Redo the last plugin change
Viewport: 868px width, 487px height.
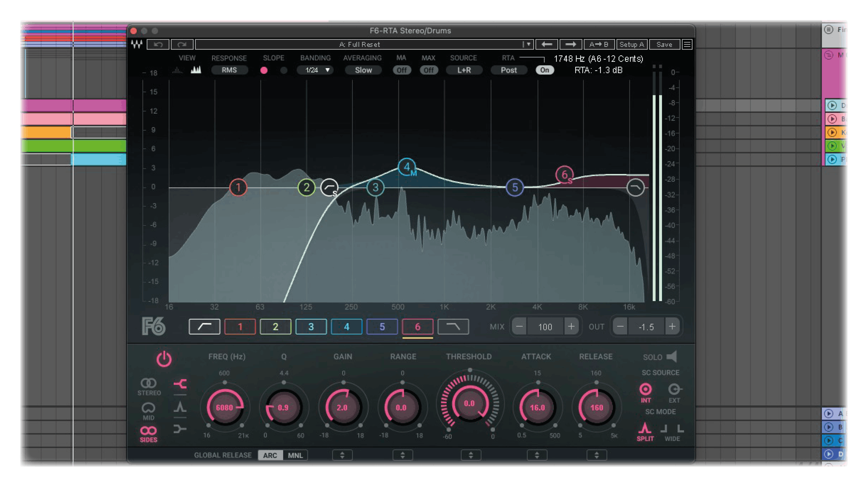(182, 44)
